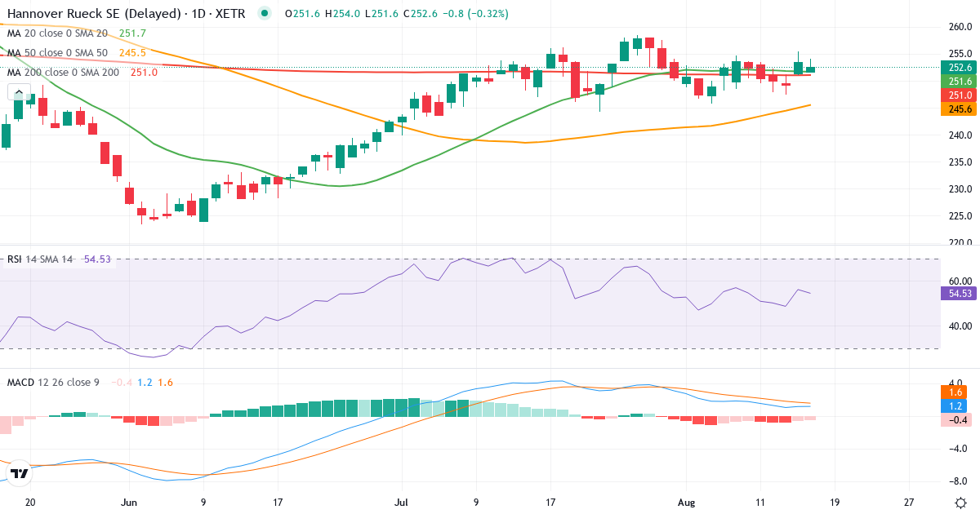Click the change value −0.8 (−0.32%)
Screen dimensions: 980x514
coord(476,14)
